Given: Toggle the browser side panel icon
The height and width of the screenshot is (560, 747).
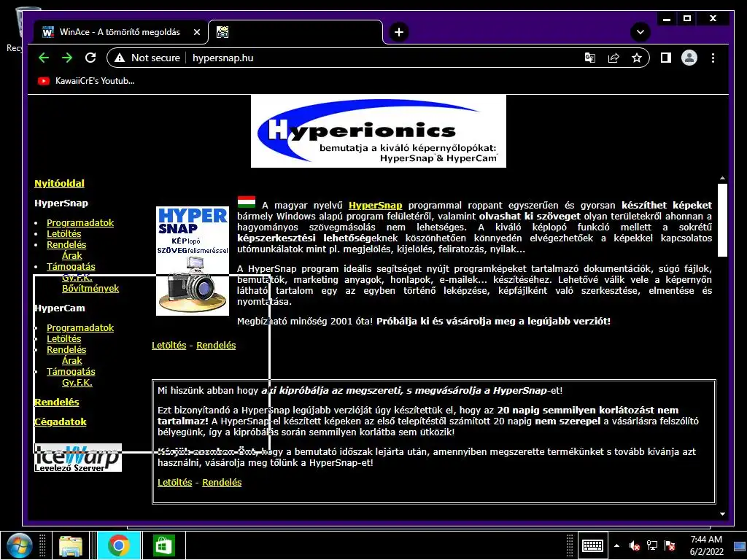Looking at the screenshot, I should tap(665, 58).
